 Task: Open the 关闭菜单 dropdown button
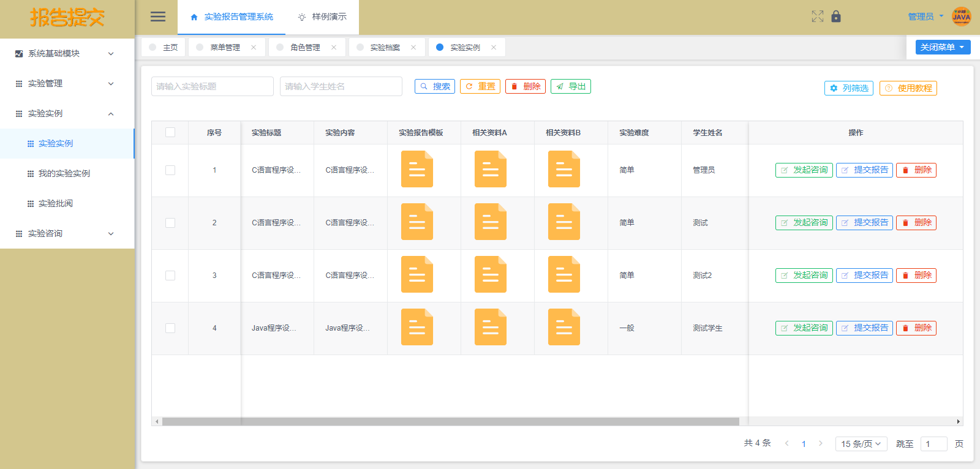[943, 47]
